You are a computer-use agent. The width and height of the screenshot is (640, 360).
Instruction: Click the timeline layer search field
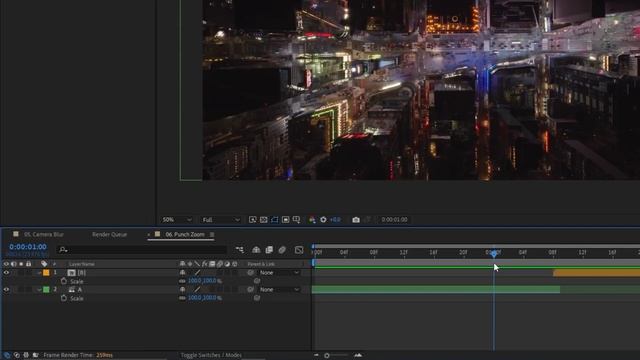coord(143,249)
